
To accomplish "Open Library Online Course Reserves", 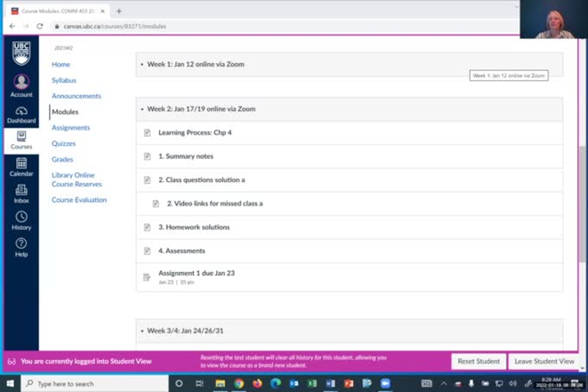I will click(77, 180).
